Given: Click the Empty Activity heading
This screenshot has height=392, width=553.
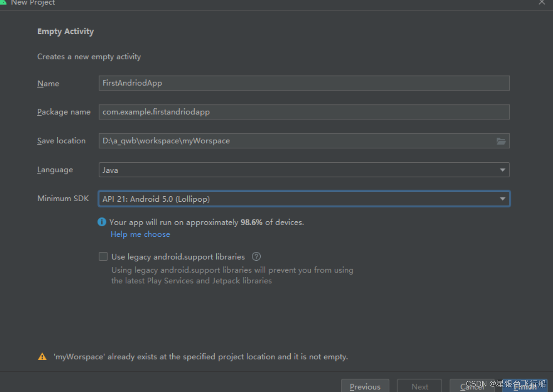Looking at the screenshot, I should pyautogui.click(x=65, y=31).
